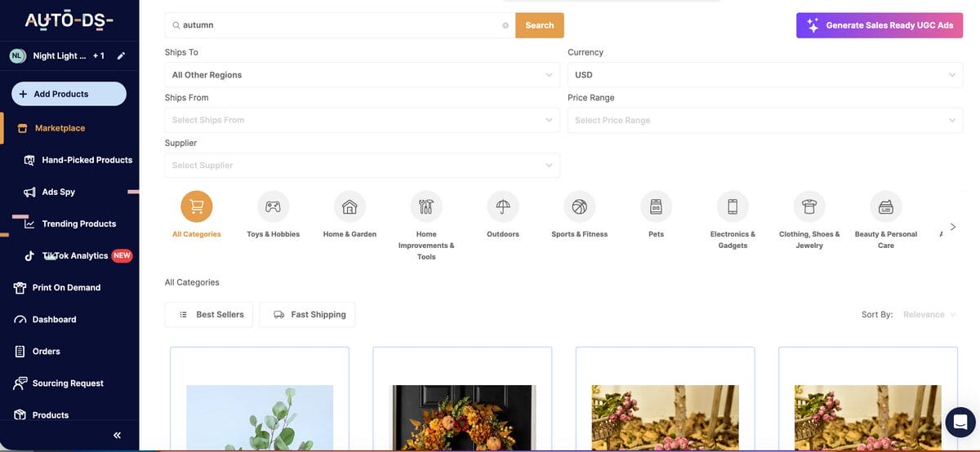Select the Sports & Fitness ball icon

[x=579, y=206]
